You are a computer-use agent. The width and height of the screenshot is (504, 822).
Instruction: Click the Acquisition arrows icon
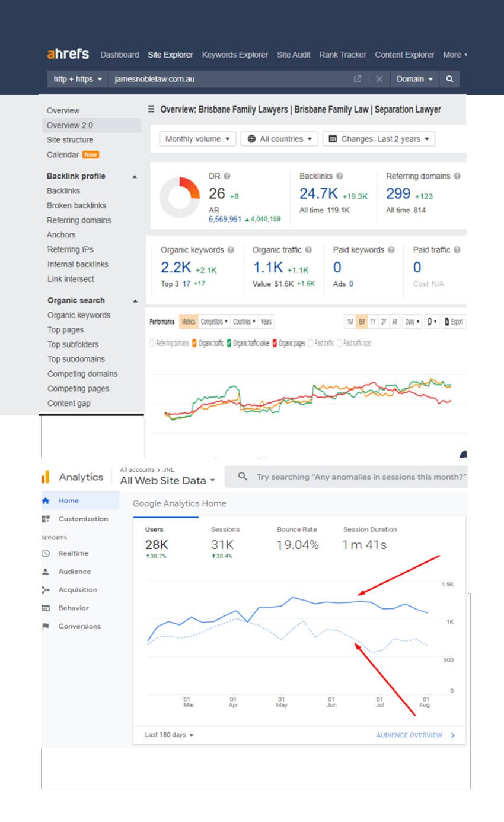[46, 590]
